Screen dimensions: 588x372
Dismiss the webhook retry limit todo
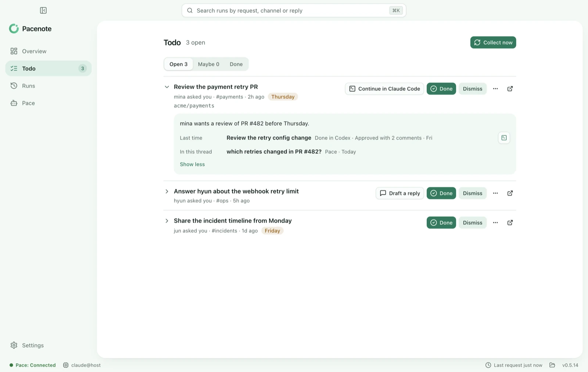click(472, 193)
